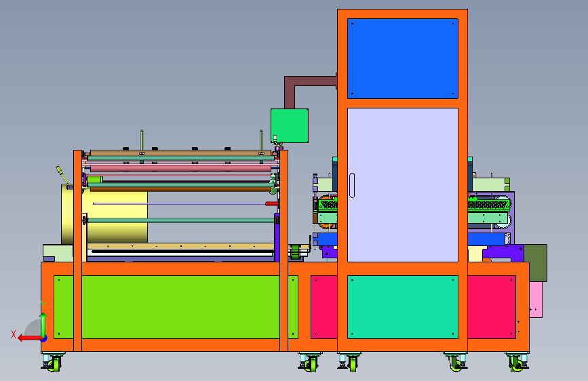Image resolution: width=588 pixels, height=381 pixels.
Task: Click the door handle on the lavender door
Action: point(352,185)
